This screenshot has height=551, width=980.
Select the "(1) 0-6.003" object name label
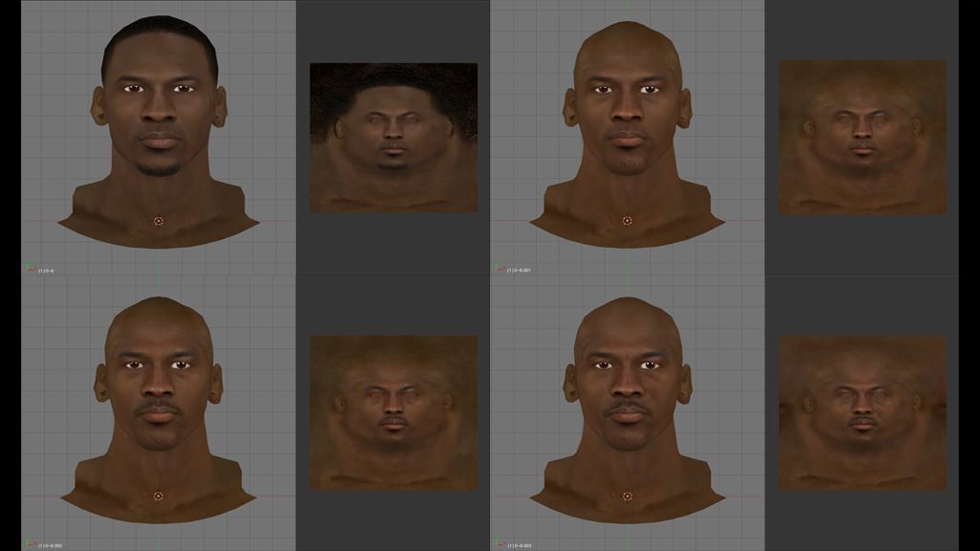(x=520, y=546)
